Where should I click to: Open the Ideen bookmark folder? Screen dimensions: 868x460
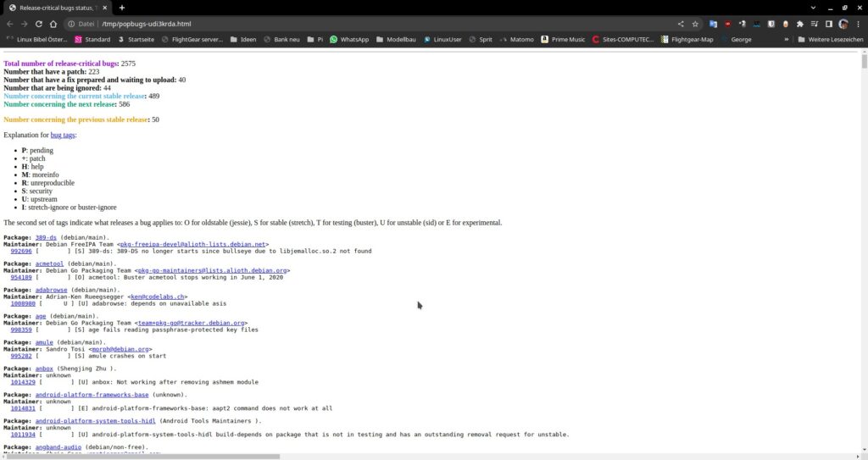pos(243,39)
